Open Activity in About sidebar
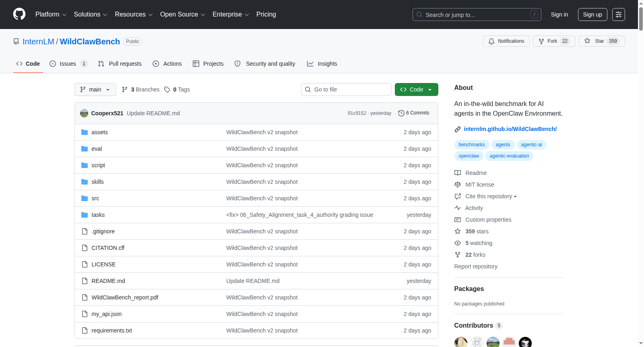Viewport: 644px width, 347px height. click(469, 208)
